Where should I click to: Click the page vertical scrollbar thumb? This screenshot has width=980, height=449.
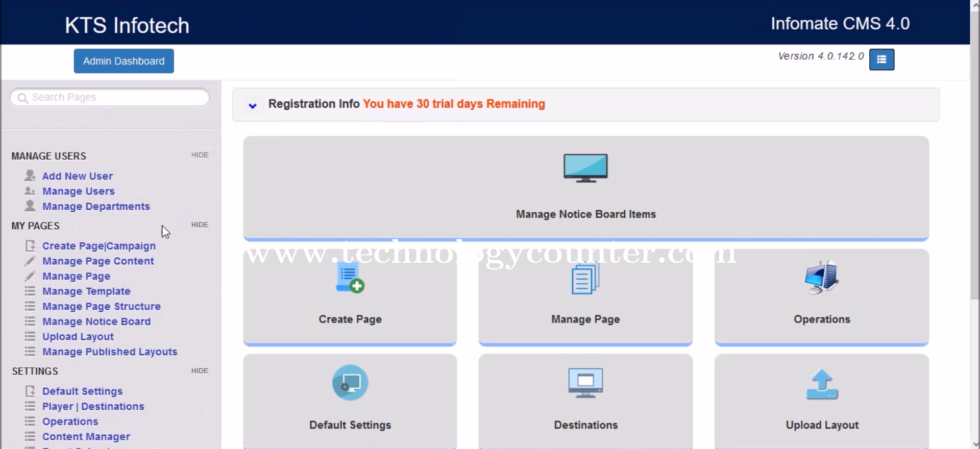click(x=975, y=154)
